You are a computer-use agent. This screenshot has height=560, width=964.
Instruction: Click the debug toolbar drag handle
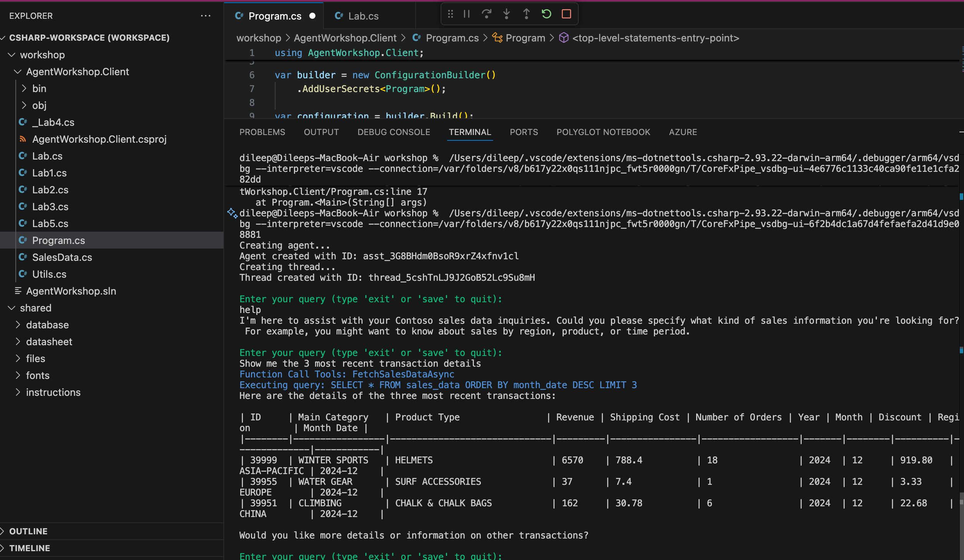tap(451, 14)
